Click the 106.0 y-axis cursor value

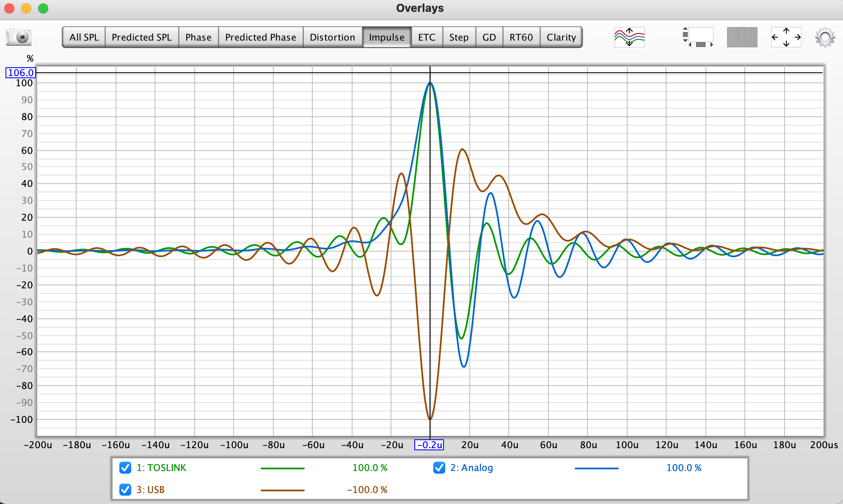click(x=21, y=73)
